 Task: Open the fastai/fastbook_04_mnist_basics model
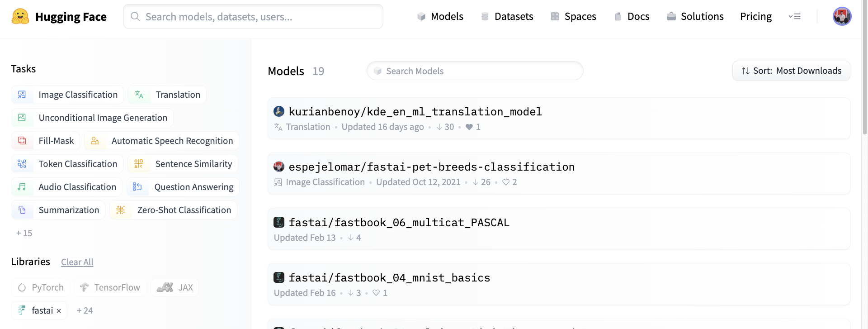pos(390,277)
